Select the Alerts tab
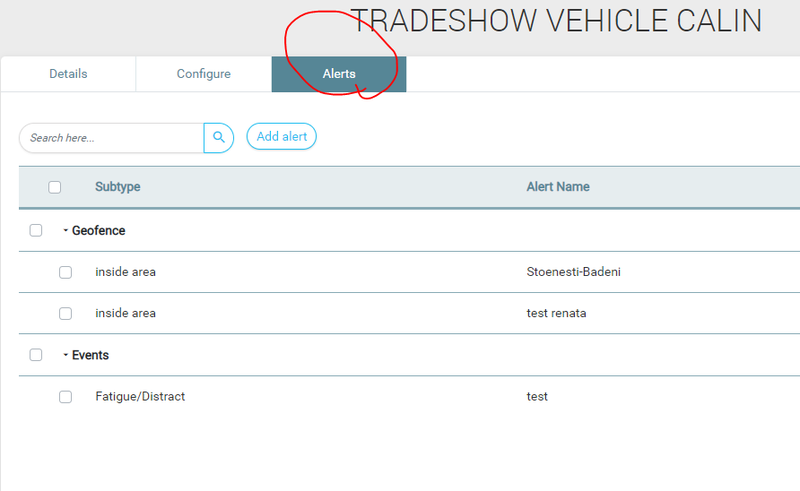The width and height of the screenshot is (800, 491). tap(339, 74)
